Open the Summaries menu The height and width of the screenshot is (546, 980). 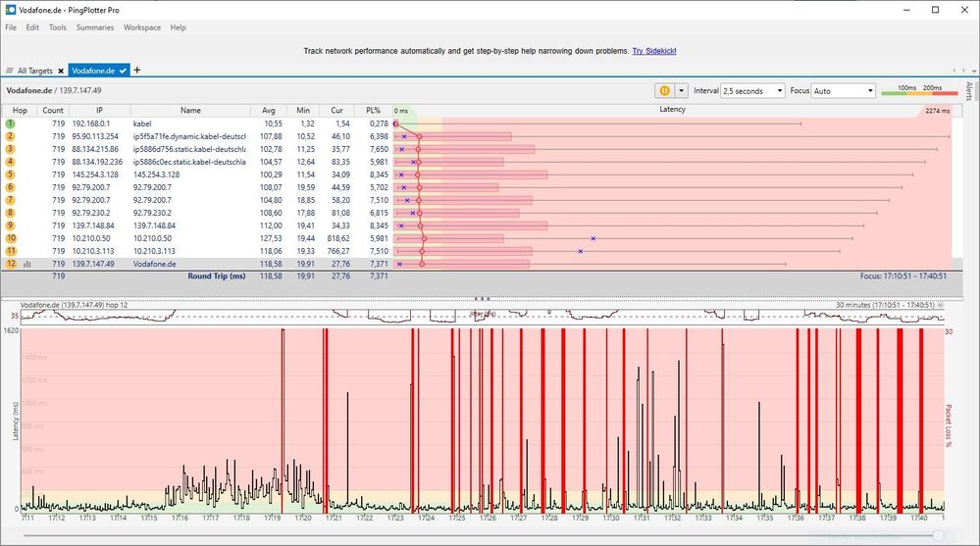pos(95,27)
